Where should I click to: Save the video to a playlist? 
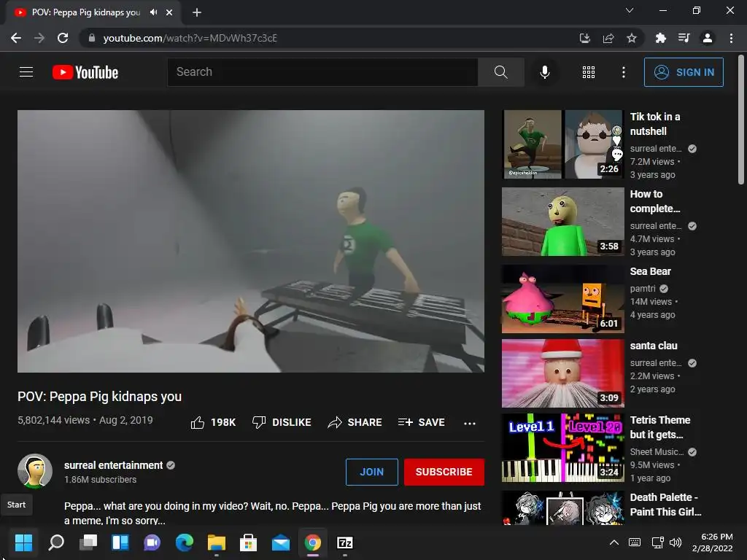(x=421, y=422)
